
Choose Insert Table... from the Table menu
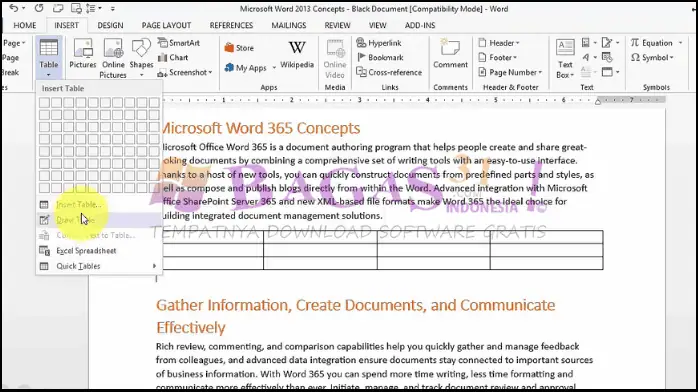(99, 205)
